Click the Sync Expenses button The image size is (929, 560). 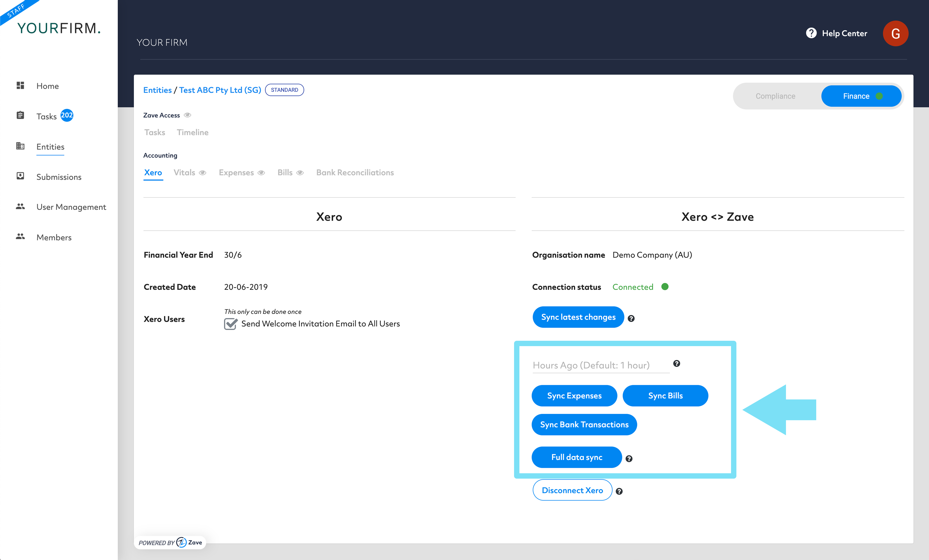point(574,396)
